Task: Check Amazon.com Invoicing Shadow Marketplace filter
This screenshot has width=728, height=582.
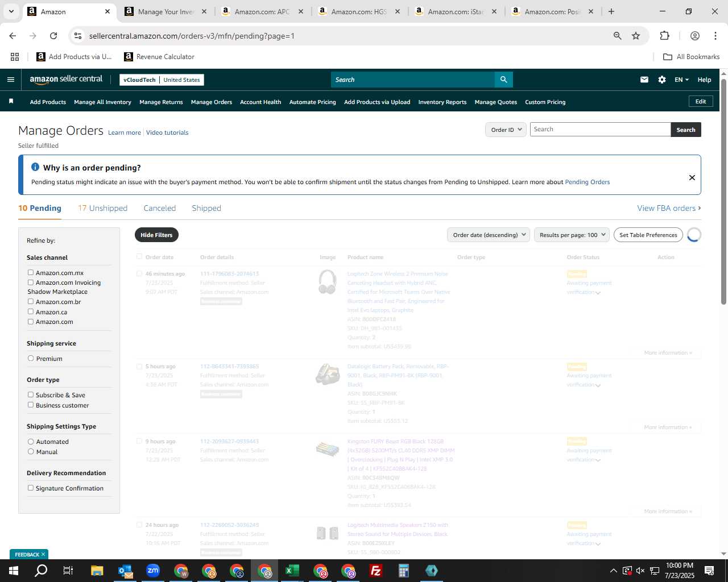Action: (31, 282)
